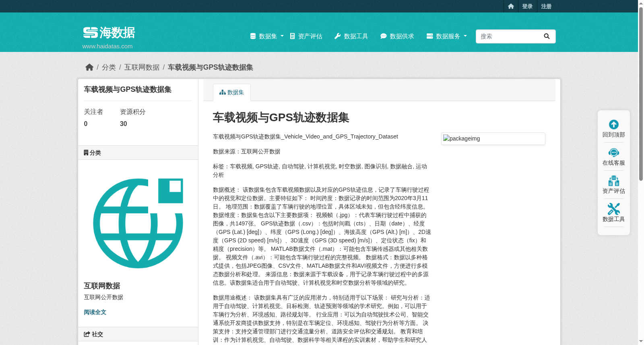Open the 注册 register link
This screenshot has width=644, height=345.
pos(546,6)
